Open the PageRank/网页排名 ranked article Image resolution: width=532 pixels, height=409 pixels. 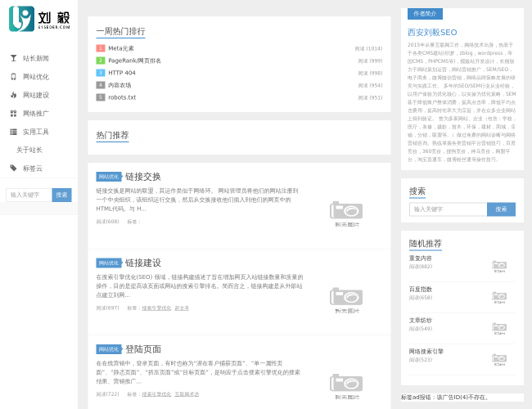[x=135, y=61]
